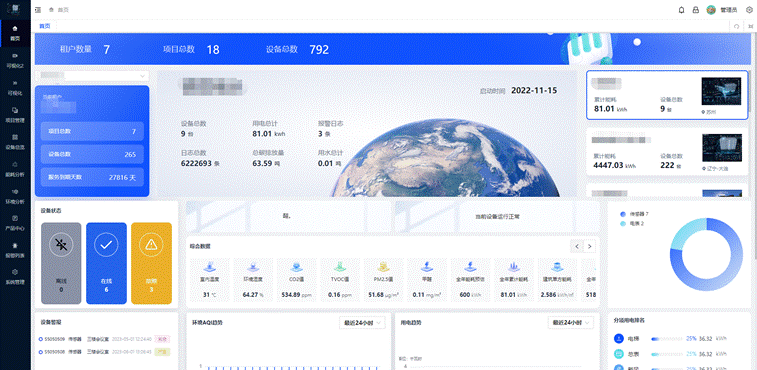Click the lock screen icon
757x370 pixels.
[x=696, y=10]
